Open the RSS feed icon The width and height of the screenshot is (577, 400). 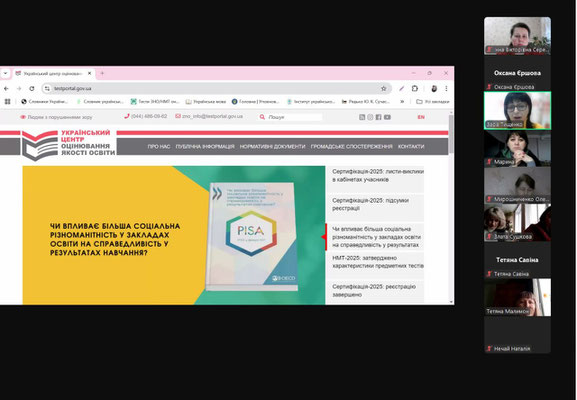point(362,117)
